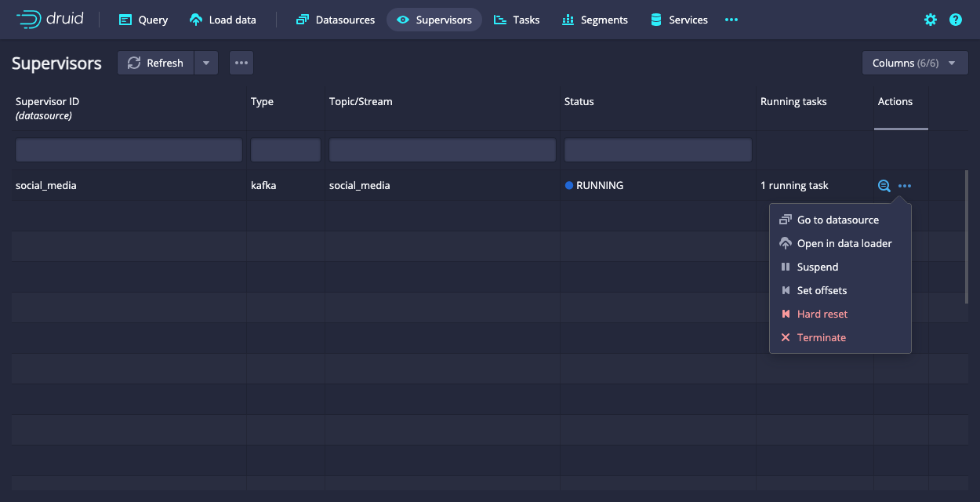The width and height of the screenshot is (980, 502).
Task: Go to the Query view
Action: (143, 20)
